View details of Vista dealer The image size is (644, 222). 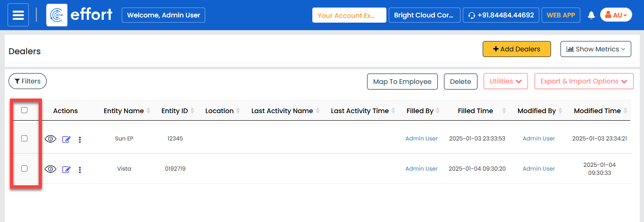pos(50,169)
